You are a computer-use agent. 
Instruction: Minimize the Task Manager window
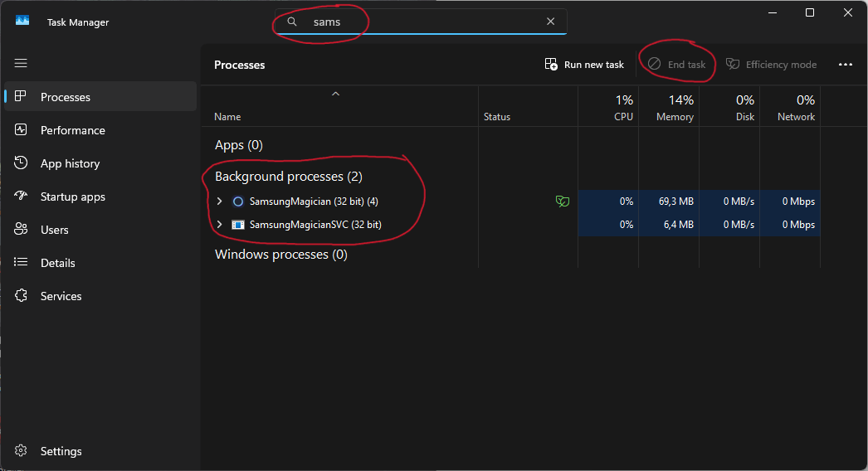773,12
